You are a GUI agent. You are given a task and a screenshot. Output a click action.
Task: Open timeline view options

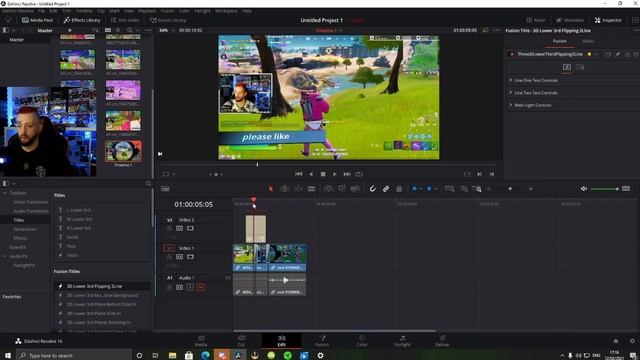click(165, 189)
